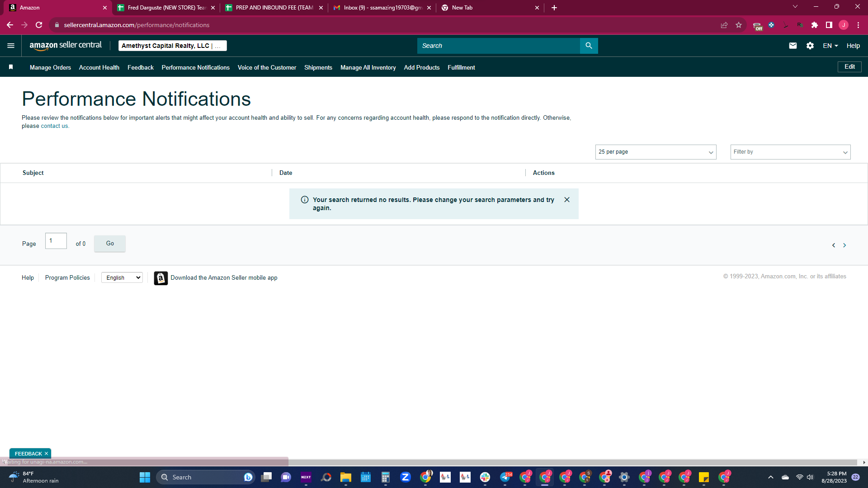Open the English language selector in the footer

click(x=122, y=277)
